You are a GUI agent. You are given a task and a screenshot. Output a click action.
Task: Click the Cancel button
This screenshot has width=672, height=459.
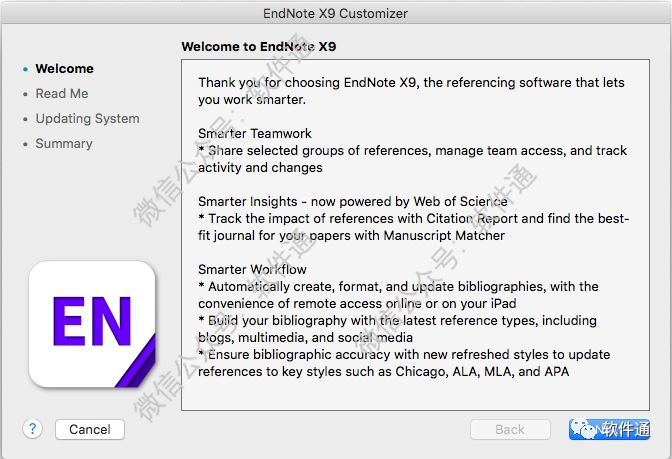[x=90, y=429]
